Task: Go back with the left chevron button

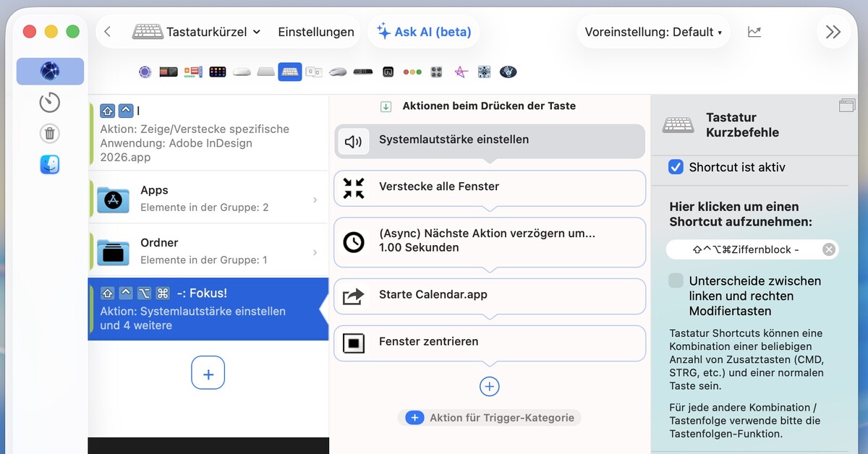Action: tap(107, 32)
